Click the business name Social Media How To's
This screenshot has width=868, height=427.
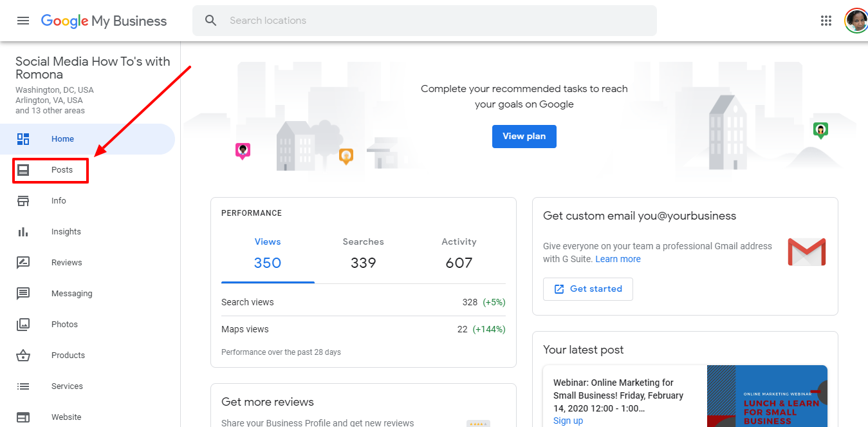click(x=93, y=68)
